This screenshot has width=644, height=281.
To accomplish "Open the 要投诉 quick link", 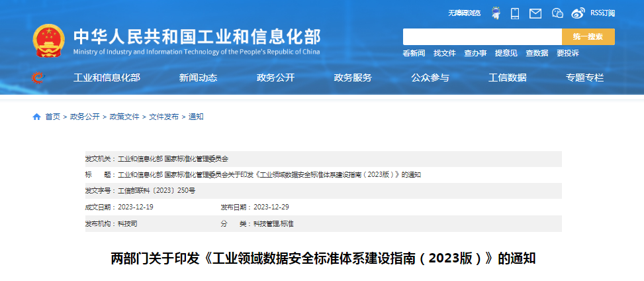I will coord(568,53).
